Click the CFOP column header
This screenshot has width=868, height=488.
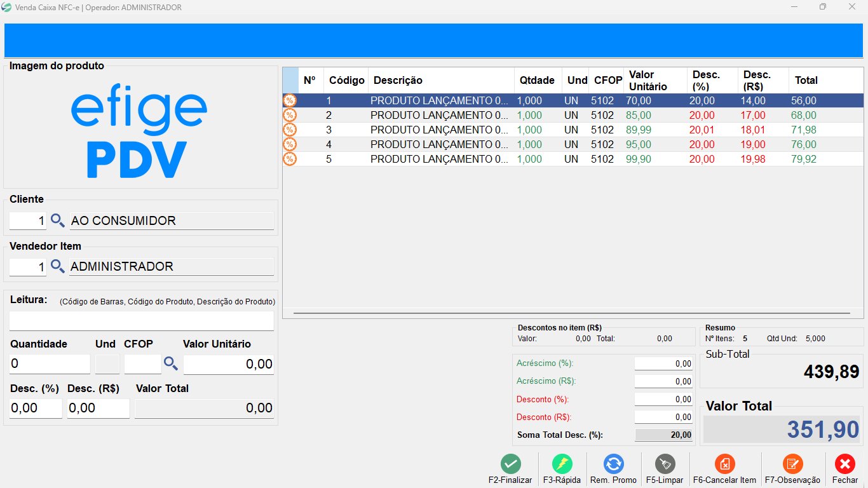(x=606, y=80)
